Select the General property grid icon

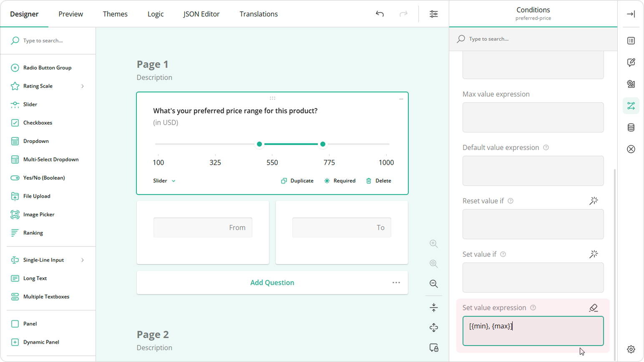click(x=631, y=40)
